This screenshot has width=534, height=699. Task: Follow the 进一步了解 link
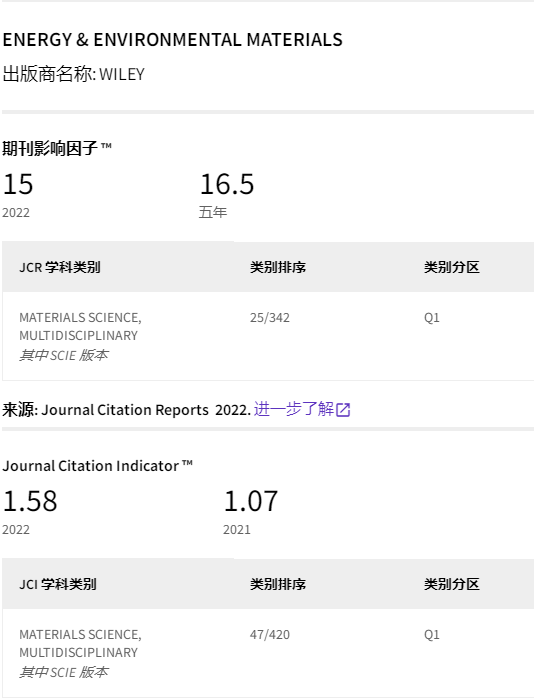[294, 409]
